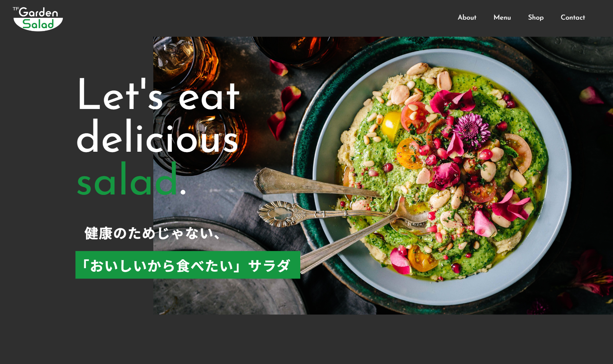This screenshot has height=364, width=613.
Task: Open the About page link
Action: click(467, 17)
